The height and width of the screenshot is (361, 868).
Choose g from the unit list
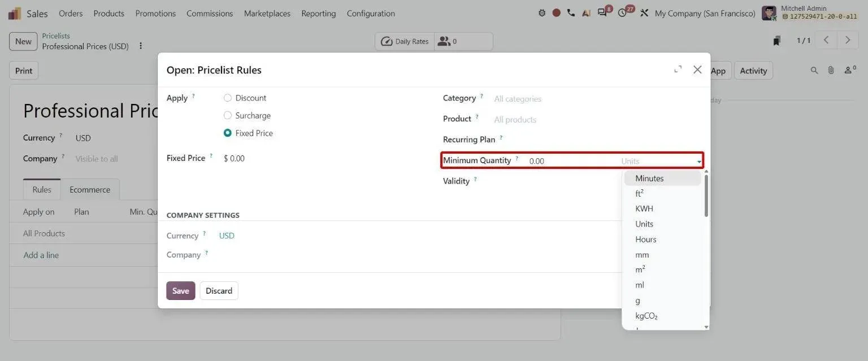click(x=662, y=301)
